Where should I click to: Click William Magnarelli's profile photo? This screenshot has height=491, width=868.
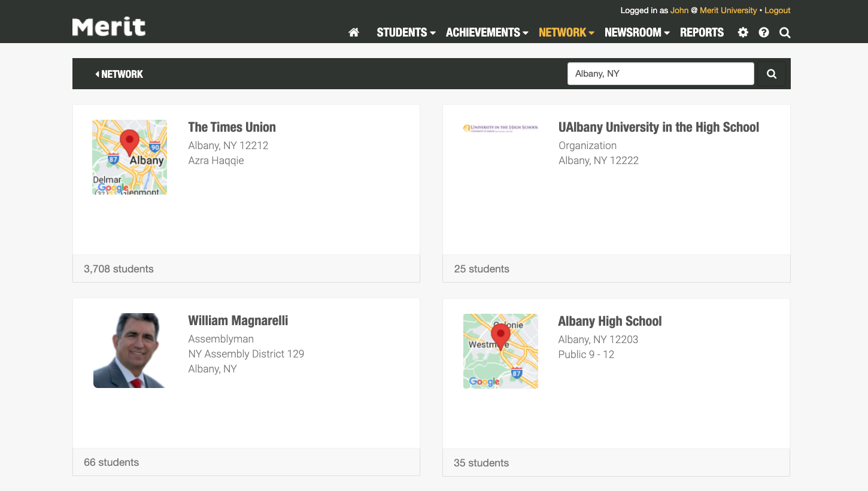[x=129, y=350]
